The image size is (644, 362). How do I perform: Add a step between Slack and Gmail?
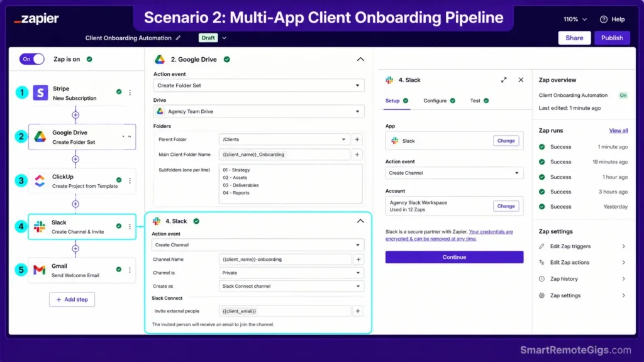(75, 249)
